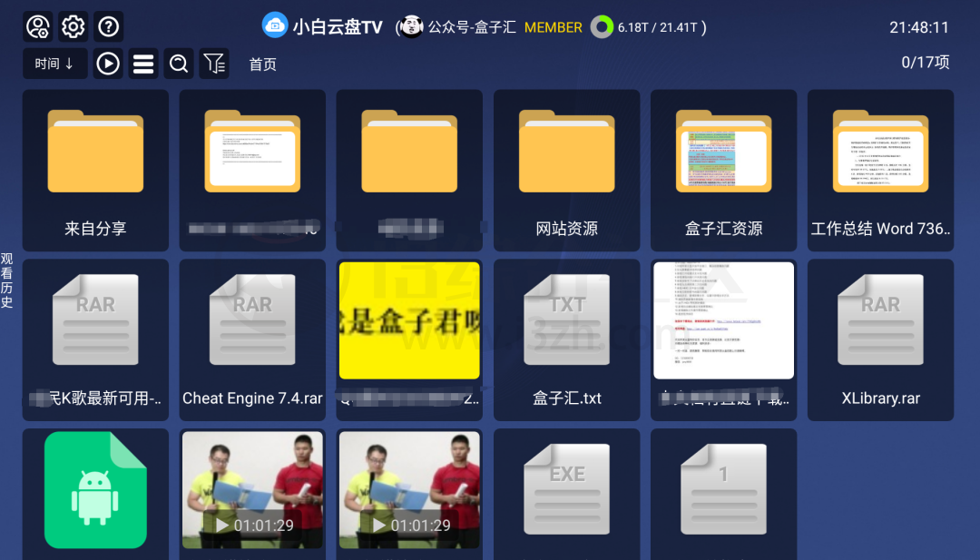Screen dimensions: 980x560
Task: Open the 盒子汇.txt file
Action: tap(567, 339)
